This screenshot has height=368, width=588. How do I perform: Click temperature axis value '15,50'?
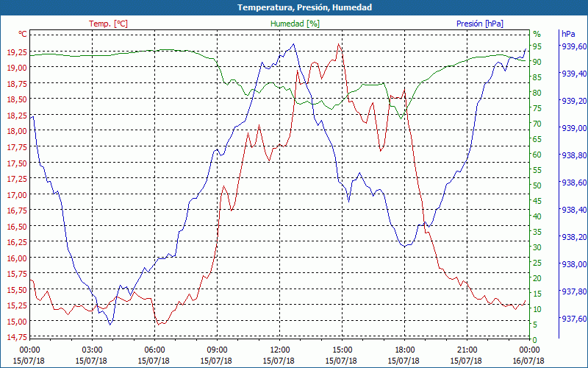17,290
